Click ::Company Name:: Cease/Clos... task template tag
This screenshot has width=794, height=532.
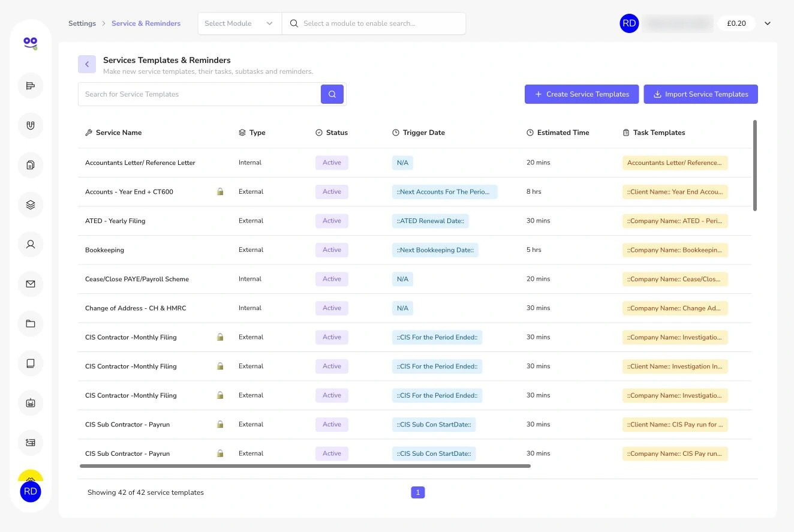coord(675,279)
